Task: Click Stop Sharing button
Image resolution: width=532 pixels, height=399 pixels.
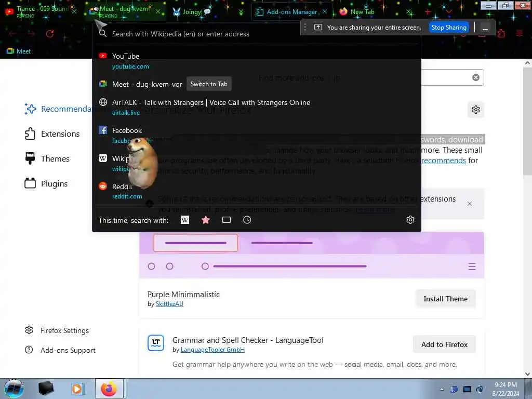Action: tap(449, 28)
